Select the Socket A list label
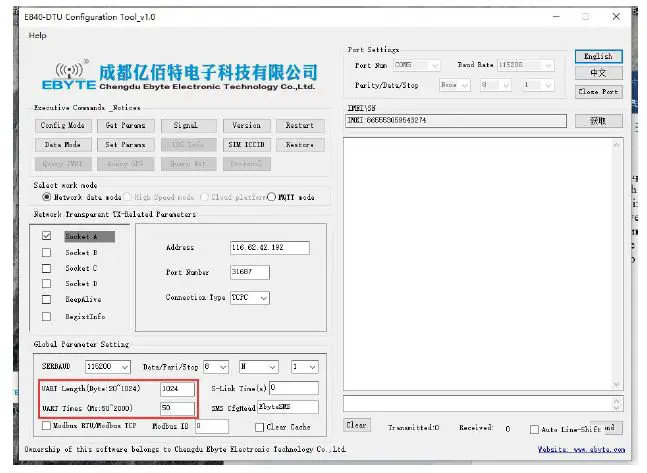The image size is (647, 473). click(90, 236)
